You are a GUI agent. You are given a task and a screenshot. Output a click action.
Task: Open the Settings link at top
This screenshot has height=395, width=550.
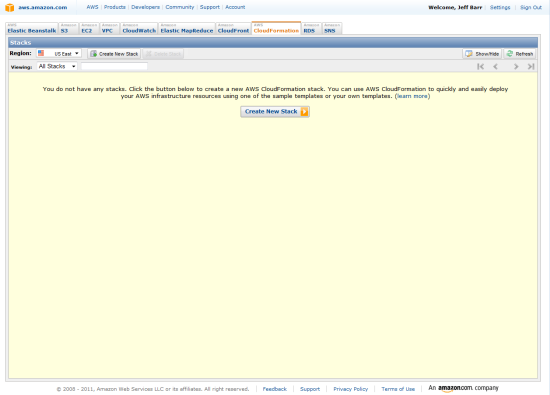point(500,7)
